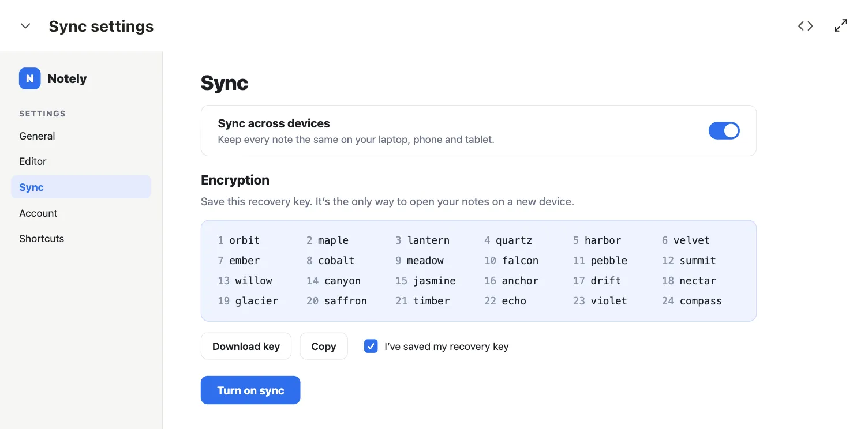Open Editor settings
Viewport: 868px width, 429px height.
pyautogui.click(x=81, y=161)
